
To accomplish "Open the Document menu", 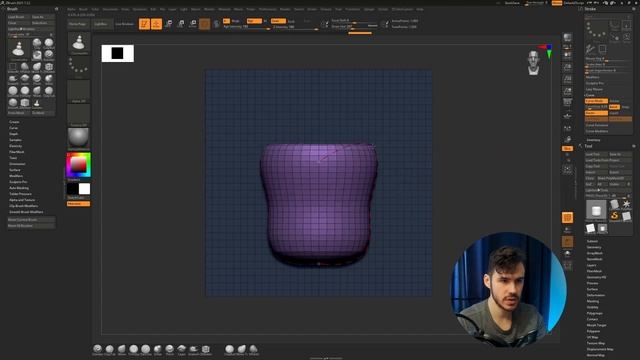I will pyautogui.click(x=110, y=9).
